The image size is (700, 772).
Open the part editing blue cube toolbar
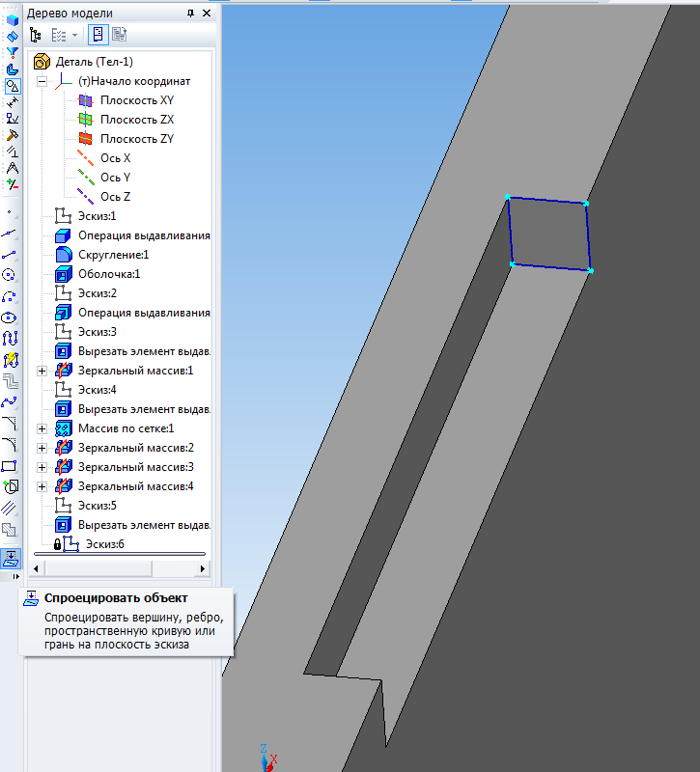12,19
